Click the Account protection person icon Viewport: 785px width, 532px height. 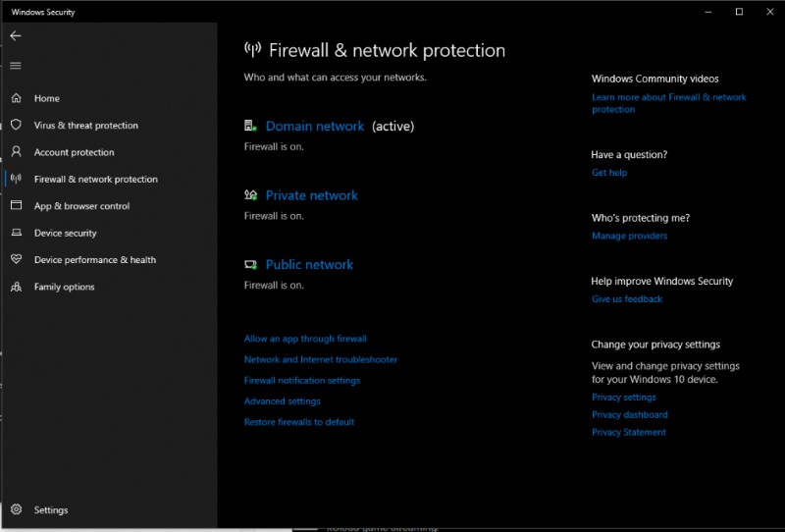pos(16,152)
